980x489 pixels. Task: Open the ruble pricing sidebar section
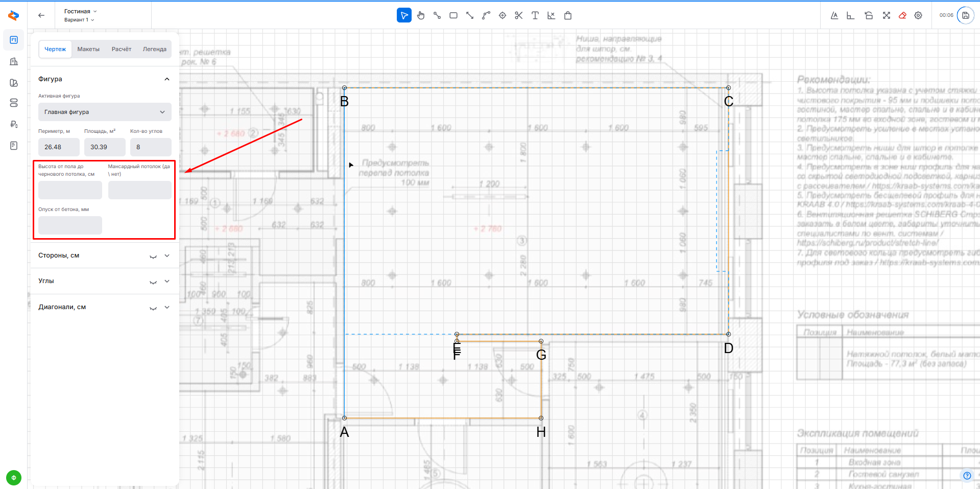[14, 124]
